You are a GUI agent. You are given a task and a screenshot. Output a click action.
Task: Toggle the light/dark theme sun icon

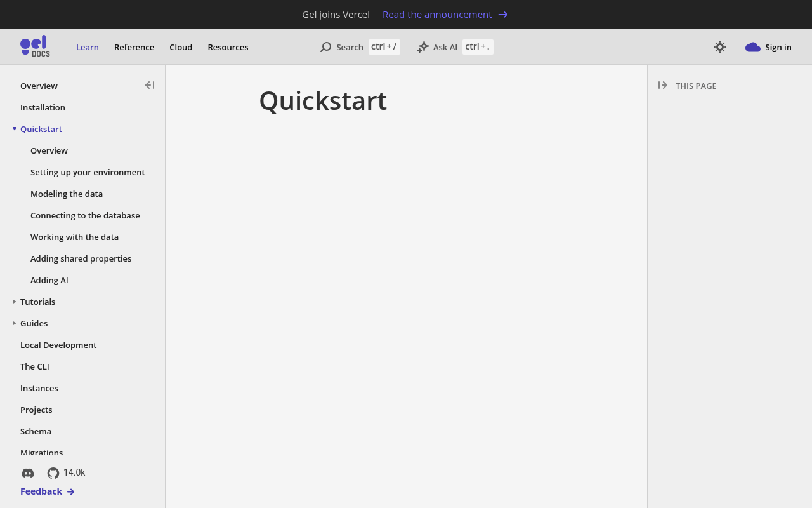(719, 47)
